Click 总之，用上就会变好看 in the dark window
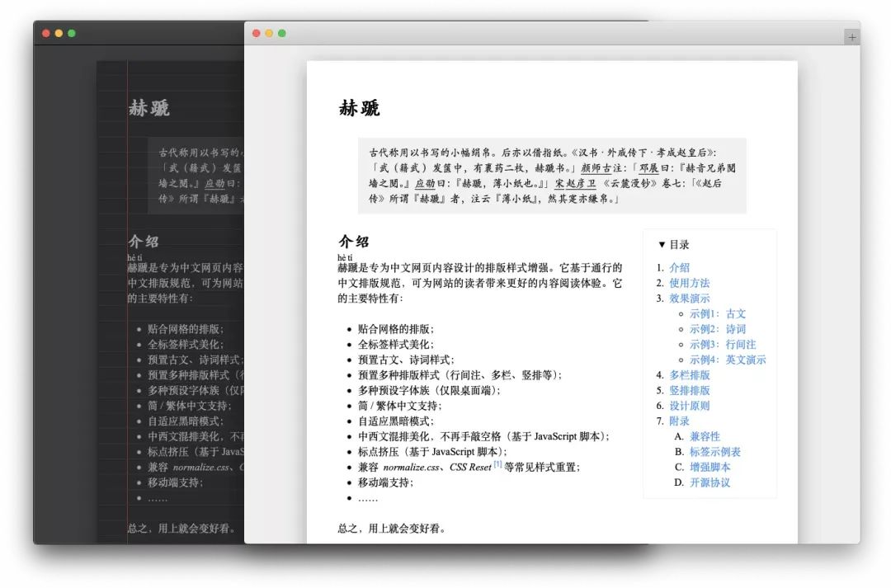Screen dimensions: 891x588 click(x=181, y=529)
